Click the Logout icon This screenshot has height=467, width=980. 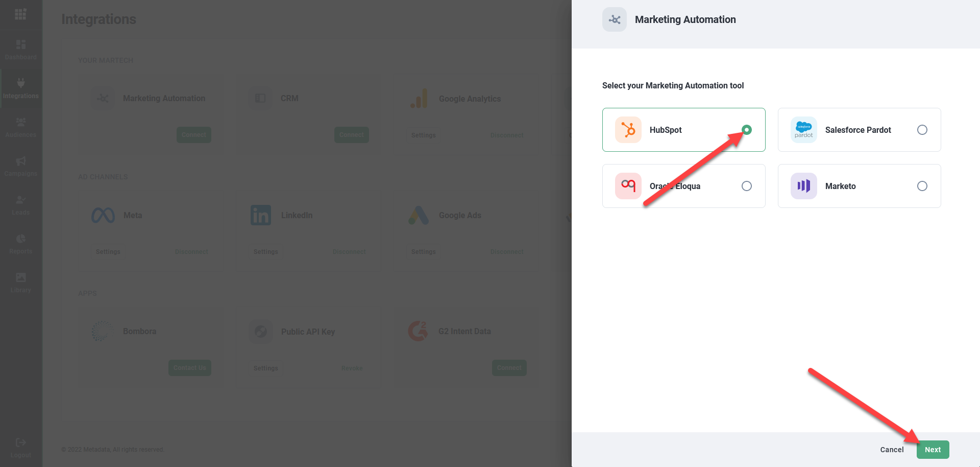21,442
